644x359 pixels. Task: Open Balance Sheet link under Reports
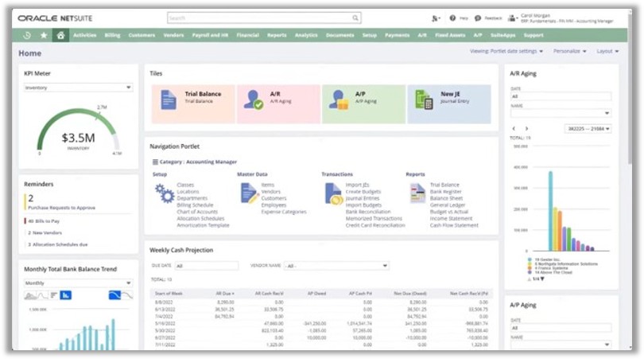pos(447,198)
